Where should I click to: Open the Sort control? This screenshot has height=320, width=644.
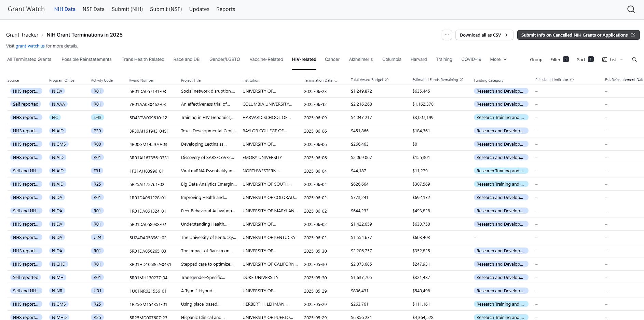585,59
